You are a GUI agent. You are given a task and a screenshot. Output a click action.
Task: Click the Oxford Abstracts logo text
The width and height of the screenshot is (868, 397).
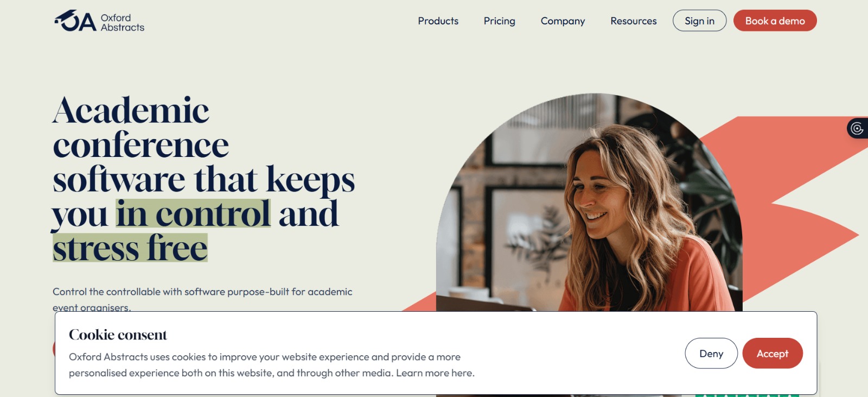[x=122, y=22]
